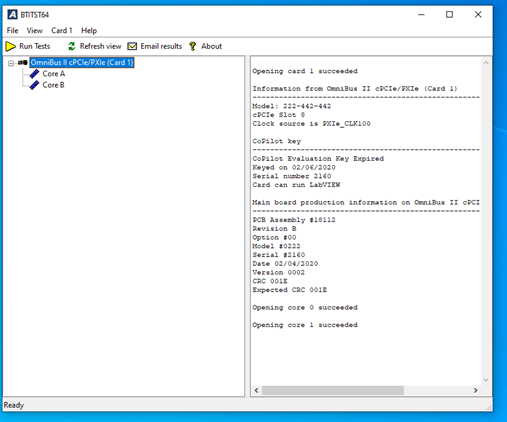Click the 'Expected CRC 001E' line
The height and width of the screenshot is (422, 507).
point(290,290)
